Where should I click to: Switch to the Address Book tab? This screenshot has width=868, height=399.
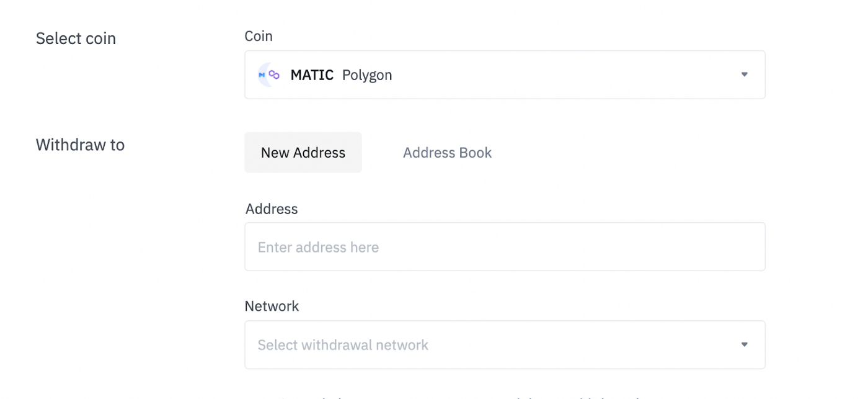click(x=447, y=153)
